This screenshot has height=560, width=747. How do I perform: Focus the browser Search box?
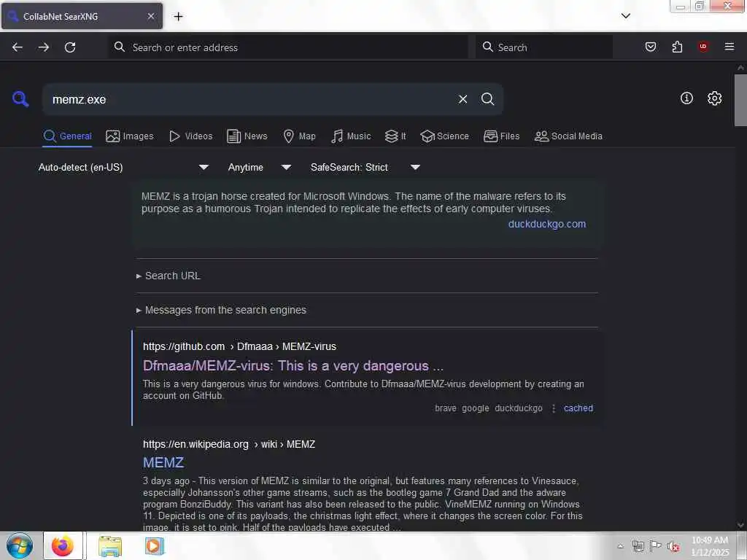[x=544, y=47]
